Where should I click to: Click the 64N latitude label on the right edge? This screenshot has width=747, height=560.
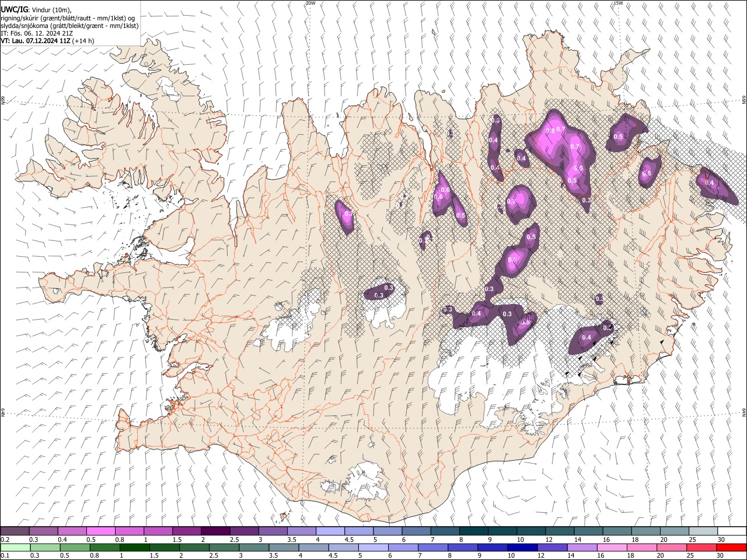(744, 412)
